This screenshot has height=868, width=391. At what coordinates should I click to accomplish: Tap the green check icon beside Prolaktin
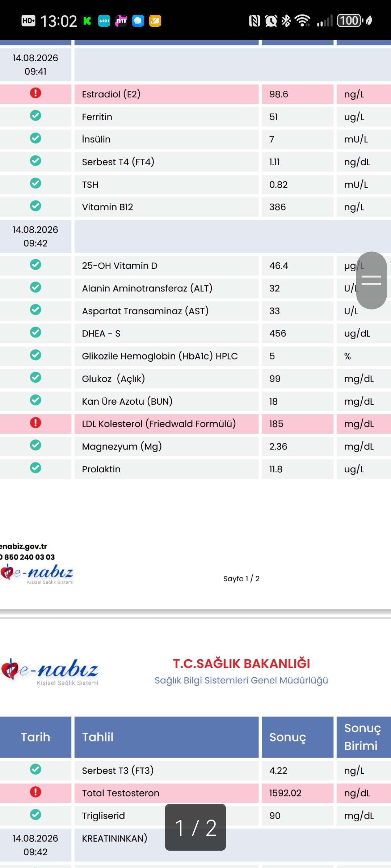(x=35, y=468)
